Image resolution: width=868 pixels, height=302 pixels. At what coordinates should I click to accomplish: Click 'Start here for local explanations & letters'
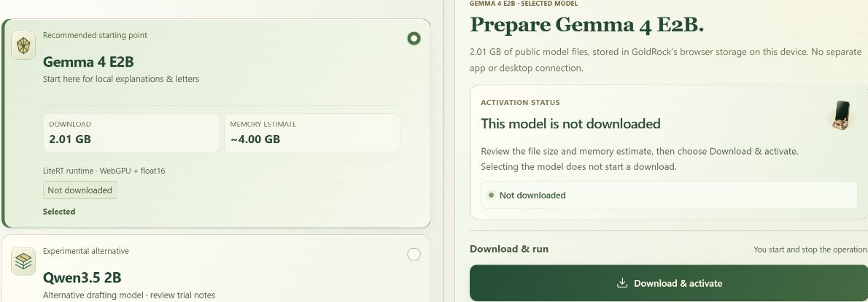pos(120,79)
